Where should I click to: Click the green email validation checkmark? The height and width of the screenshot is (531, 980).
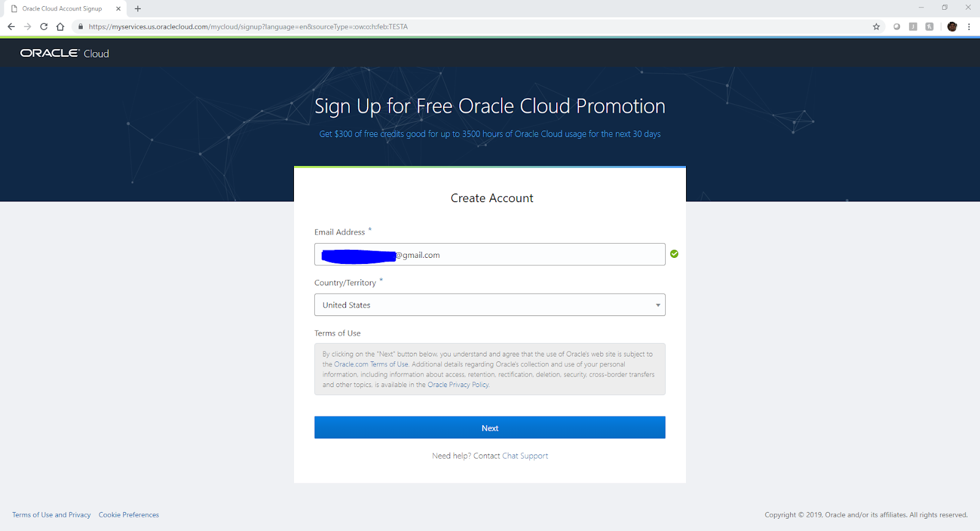(x=674, y=254)
